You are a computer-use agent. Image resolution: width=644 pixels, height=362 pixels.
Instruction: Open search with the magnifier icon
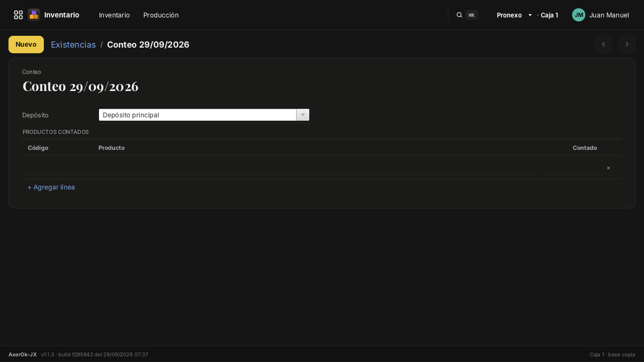(459, 15)
